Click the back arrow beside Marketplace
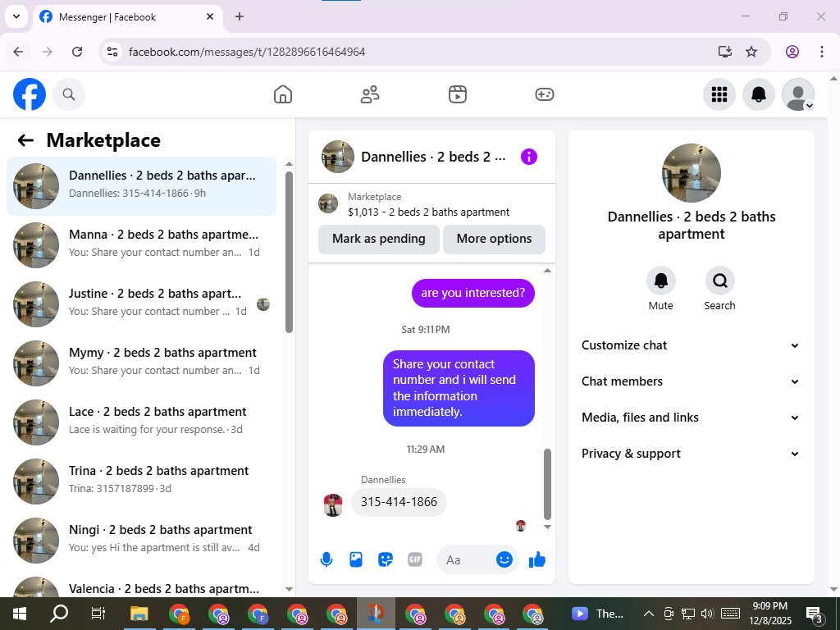 pos(25,140)
